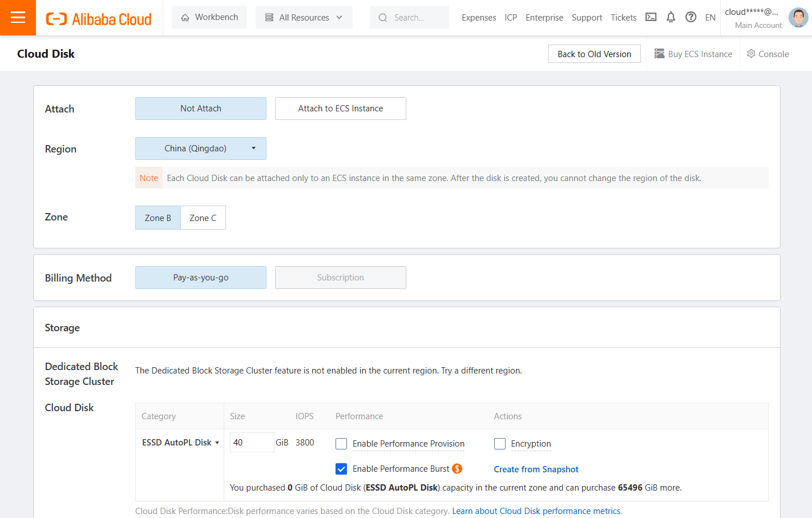Open the ESSD AutoPL Disk category dropdown

181,443
